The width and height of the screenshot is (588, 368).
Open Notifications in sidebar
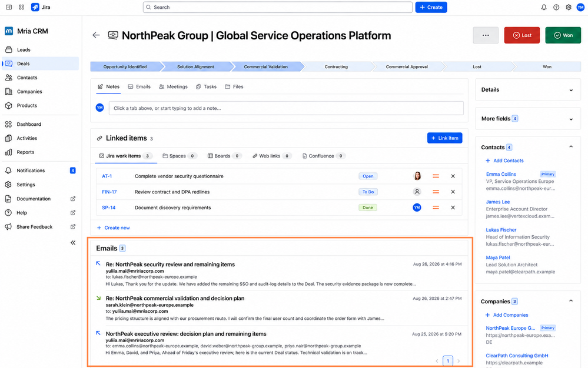tap(41, 170)
